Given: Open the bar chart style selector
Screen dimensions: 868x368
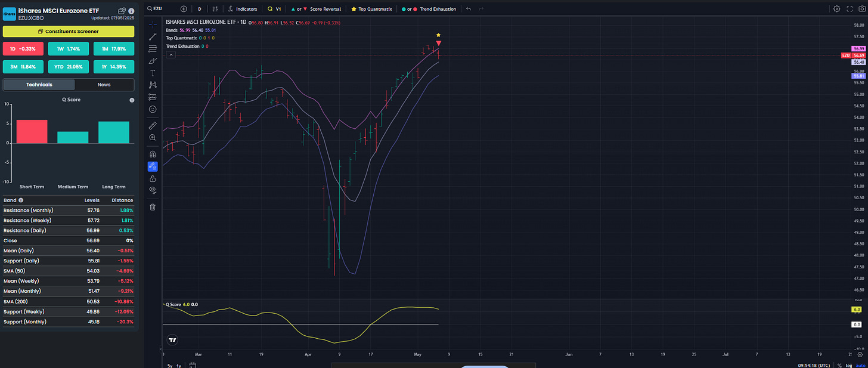Looking at the screenshot, I should pos(215,9).
